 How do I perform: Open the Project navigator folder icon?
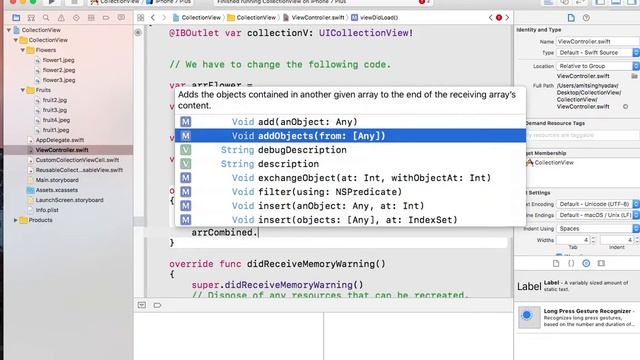(16, 18)
